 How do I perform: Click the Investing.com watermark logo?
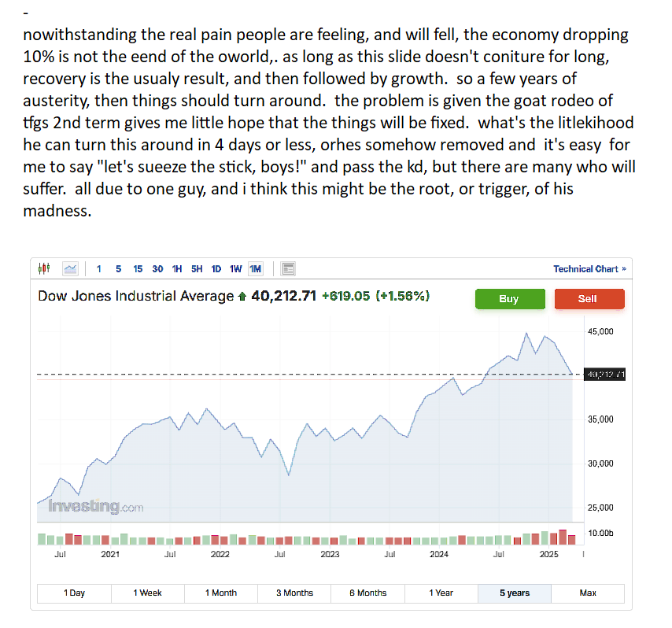96,507
